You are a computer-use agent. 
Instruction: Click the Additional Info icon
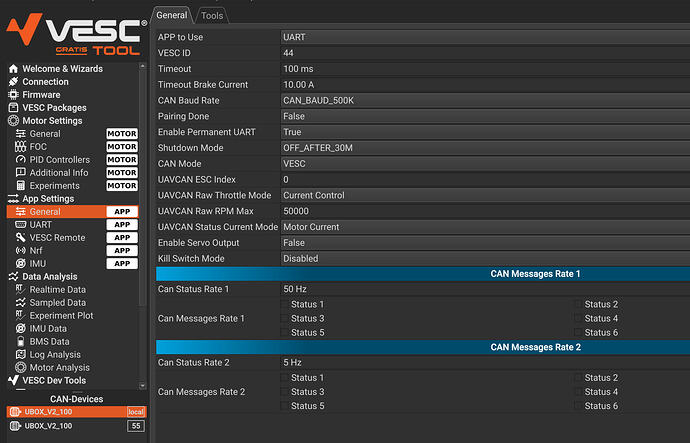coord(21,172)
